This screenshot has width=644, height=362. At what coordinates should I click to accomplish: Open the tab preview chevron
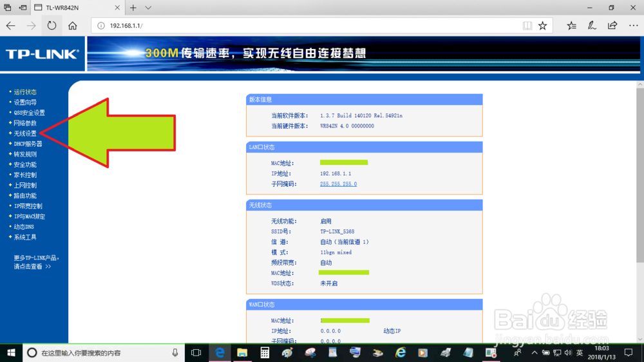point(148,7)
